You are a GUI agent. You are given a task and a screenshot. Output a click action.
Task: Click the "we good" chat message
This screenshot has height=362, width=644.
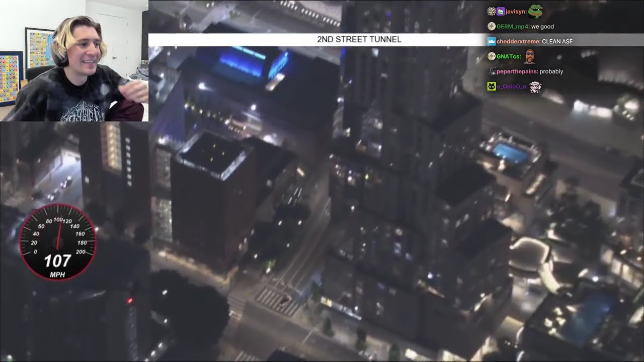coord(542,26)
